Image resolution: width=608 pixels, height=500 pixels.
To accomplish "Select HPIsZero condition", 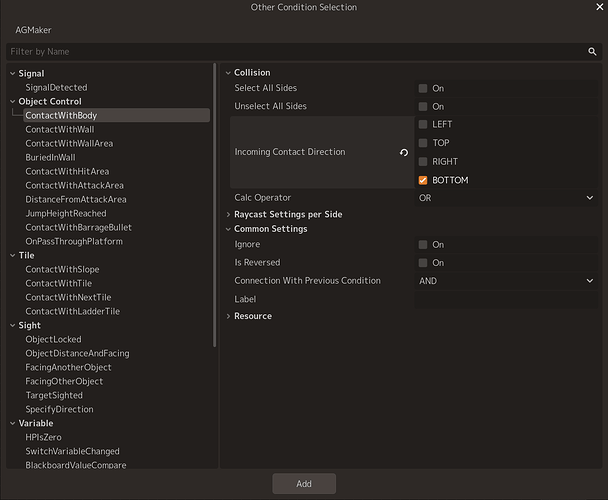I will tap(43, 437).
